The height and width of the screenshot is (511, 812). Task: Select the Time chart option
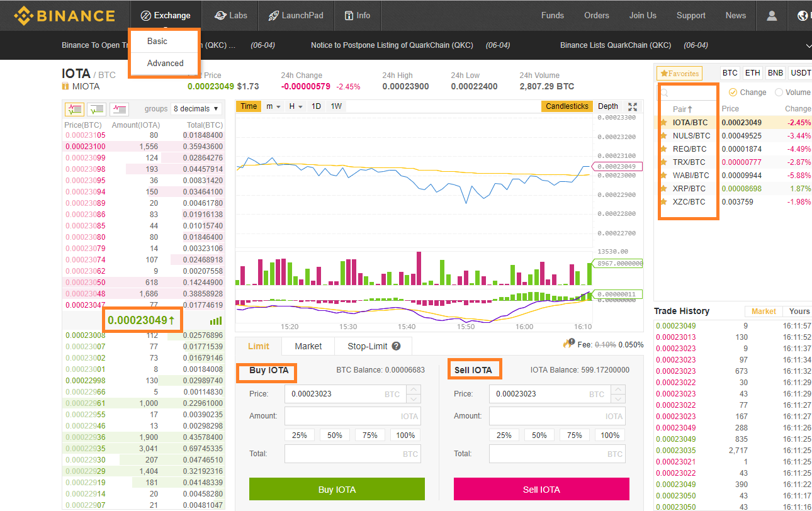(x=249, y=106)
